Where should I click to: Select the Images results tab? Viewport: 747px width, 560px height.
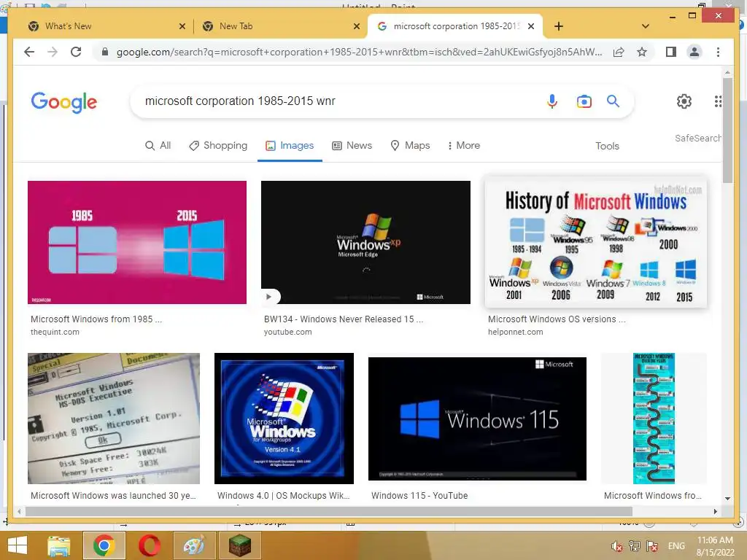click(x=290, y=146)
